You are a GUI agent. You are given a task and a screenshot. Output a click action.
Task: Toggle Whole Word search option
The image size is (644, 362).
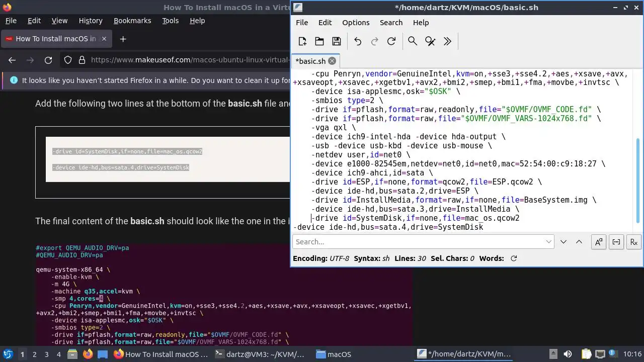[616, 242]
